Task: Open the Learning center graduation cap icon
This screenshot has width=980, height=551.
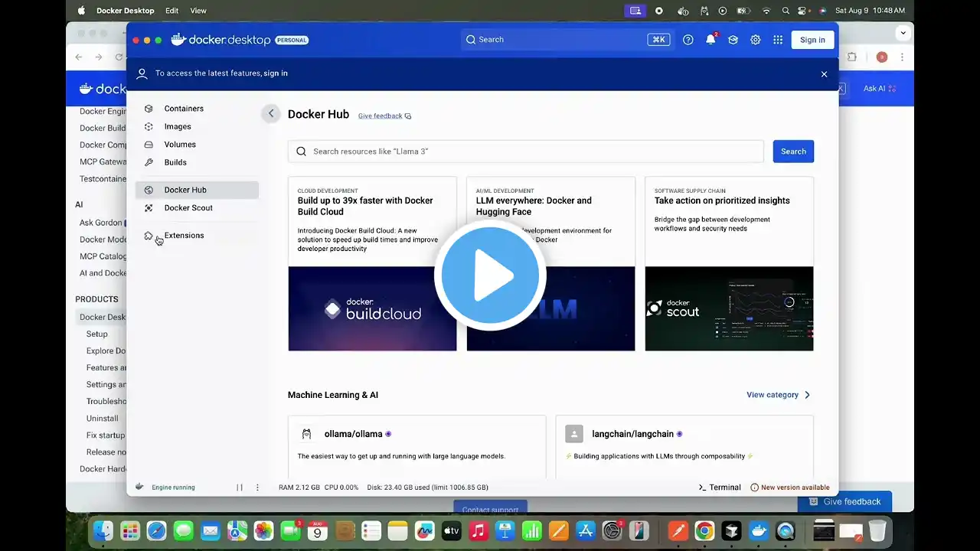Action: (733, 40)
